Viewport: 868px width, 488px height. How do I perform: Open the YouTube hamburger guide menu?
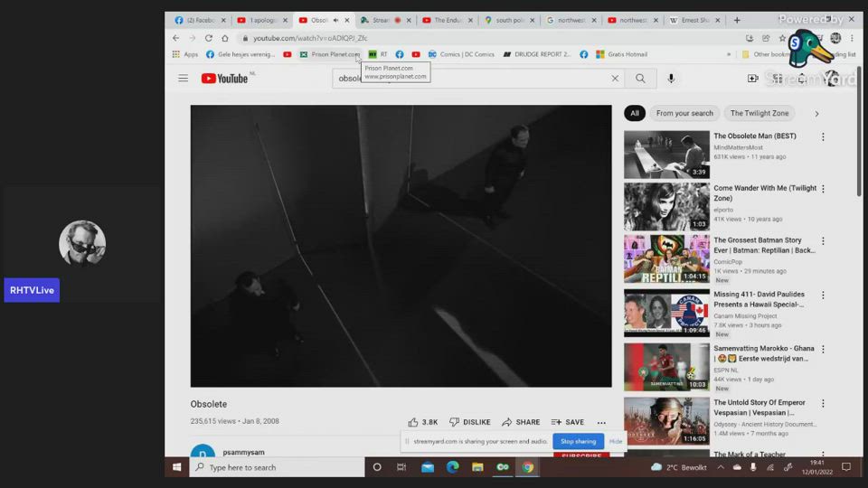click(x=183, y=79)
